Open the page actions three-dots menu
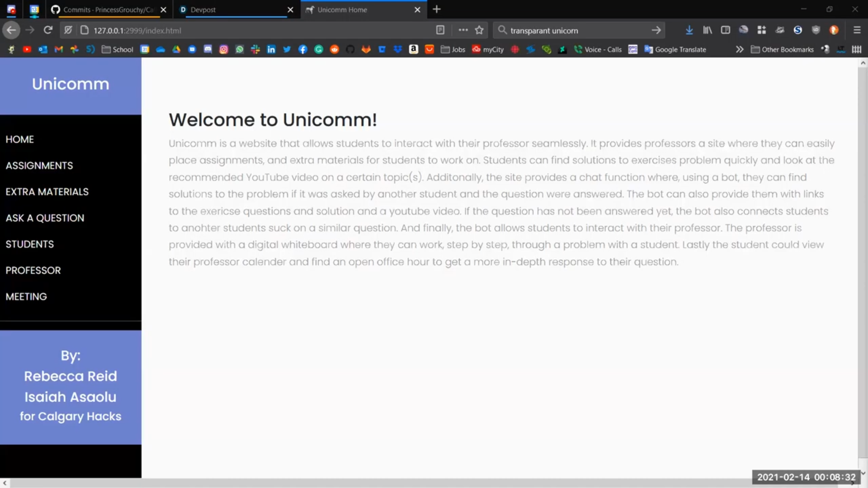Screen dimensions: 868x488 pyautogui.click(x=463, y=30)
